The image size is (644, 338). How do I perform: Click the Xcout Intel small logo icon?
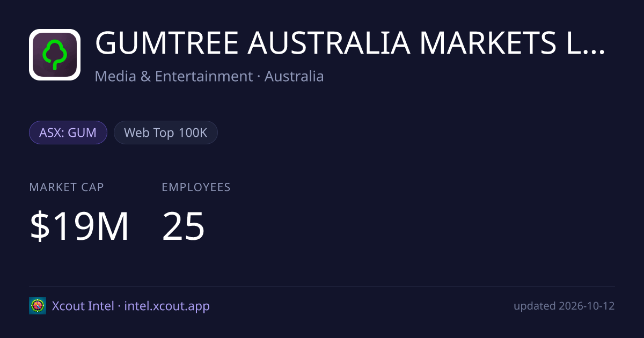(38, 306)
